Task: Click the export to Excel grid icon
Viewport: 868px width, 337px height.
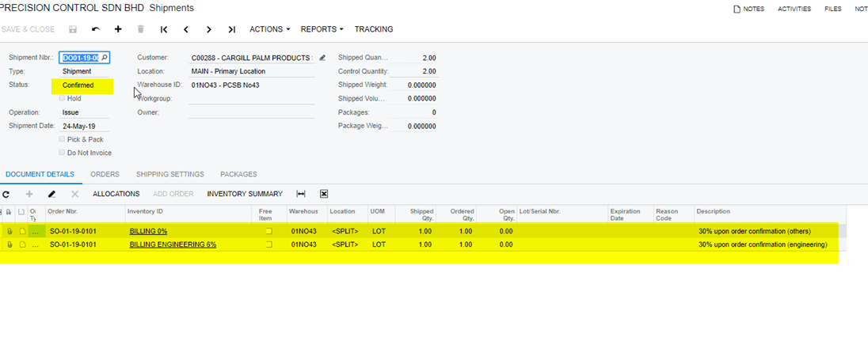Action: coord(324,194)
